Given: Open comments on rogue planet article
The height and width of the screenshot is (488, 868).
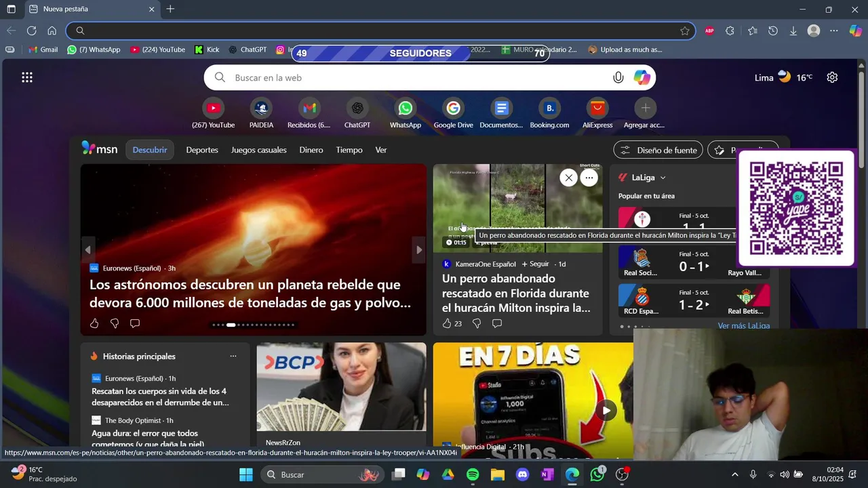Looking at the screenshot, I should tap(135, 323).
